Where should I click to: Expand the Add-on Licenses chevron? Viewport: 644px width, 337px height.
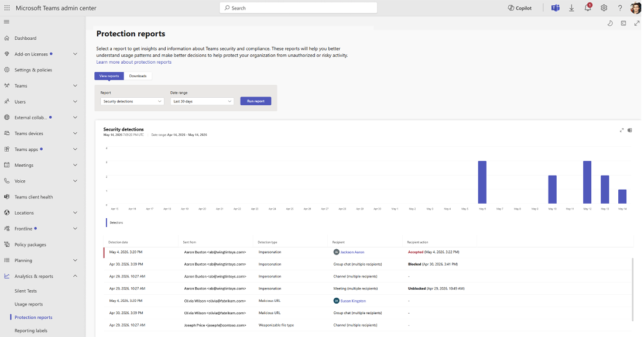(75, 54)
